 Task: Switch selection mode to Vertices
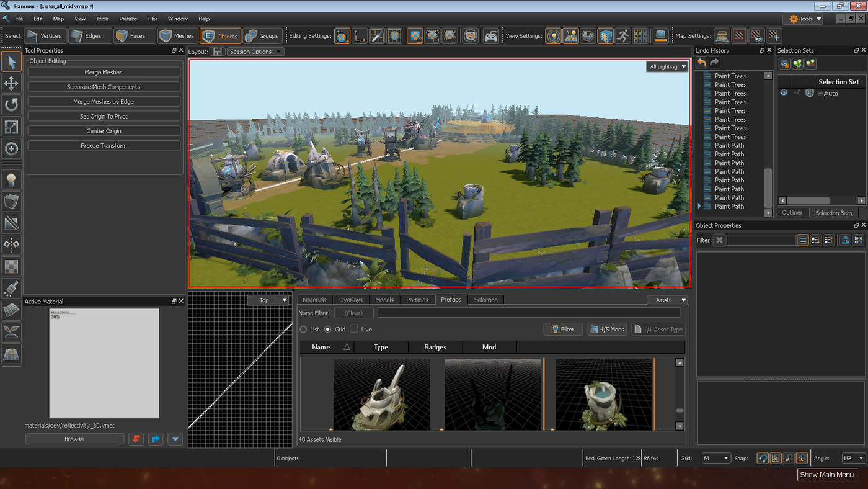point(45,36)
